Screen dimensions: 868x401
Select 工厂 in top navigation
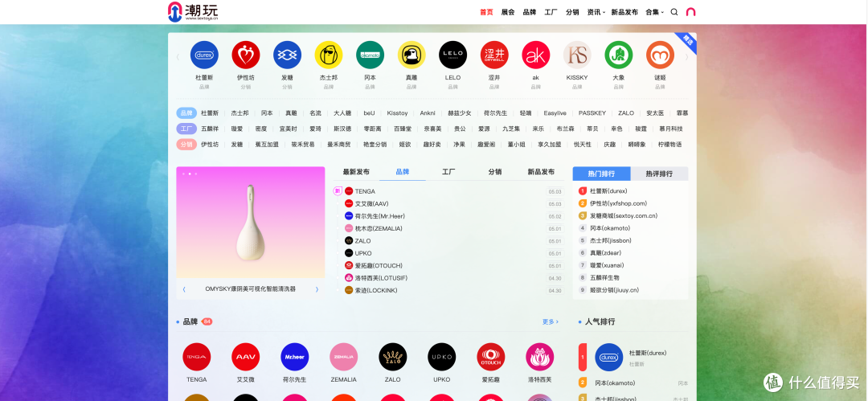(551, 12)
